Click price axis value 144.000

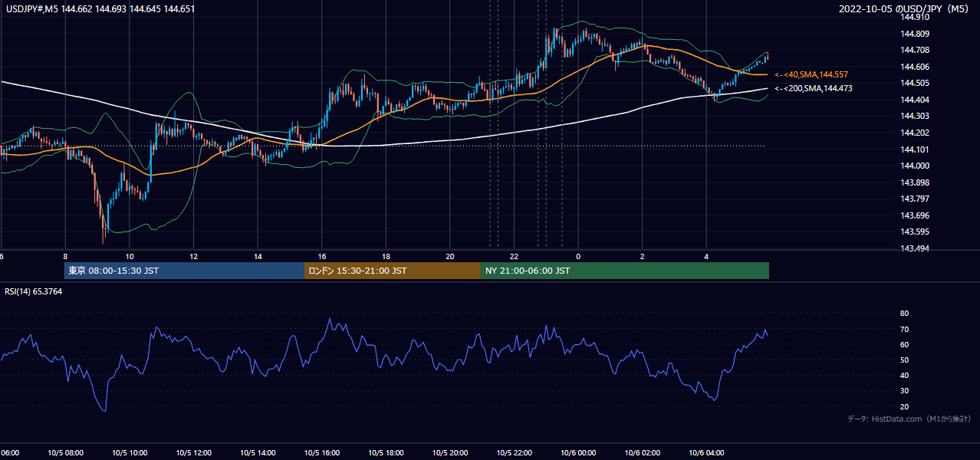tap(914, 166)
